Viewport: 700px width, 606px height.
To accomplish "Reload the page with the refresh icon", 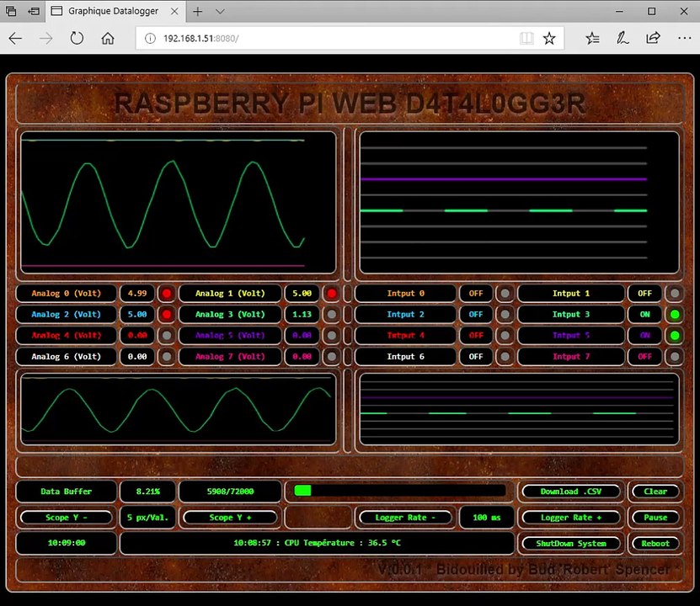I will [x=77, y=39].
